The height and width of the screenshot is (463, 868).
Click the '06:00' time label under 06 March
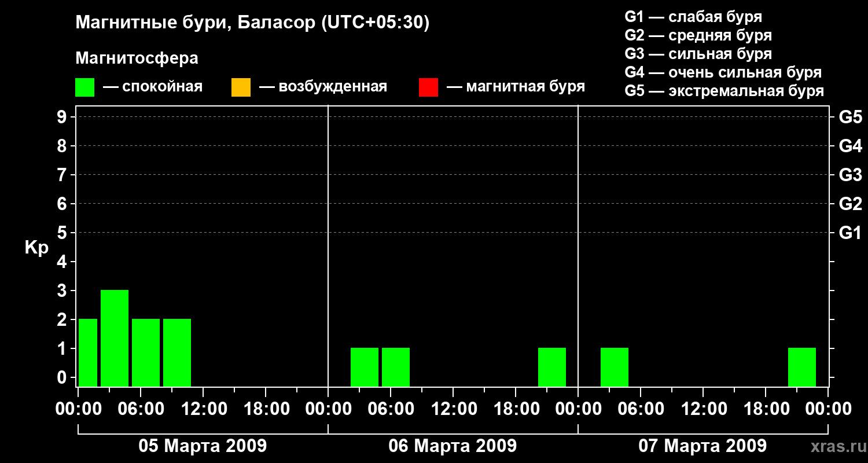tap(391, 409)
